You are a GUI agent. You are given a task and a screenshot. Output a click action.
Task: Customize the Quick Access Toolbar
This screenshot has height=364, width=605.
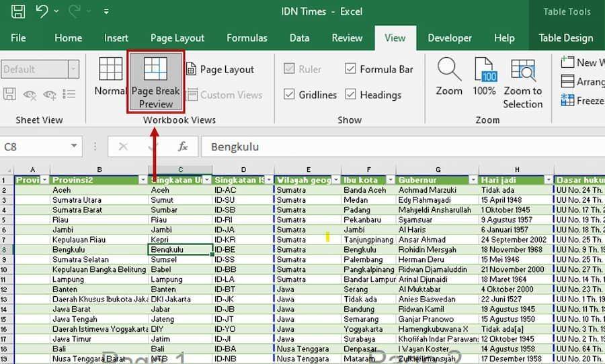point(106,11)
